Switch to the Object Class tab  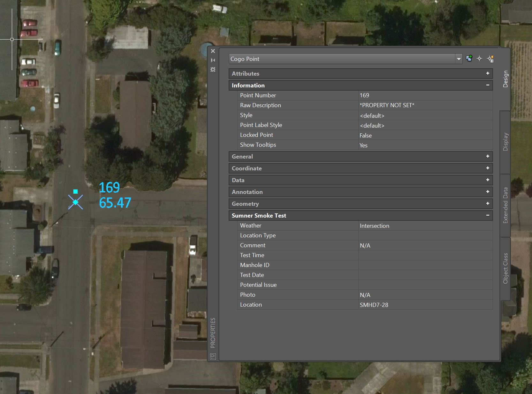(x=505, y=268)
